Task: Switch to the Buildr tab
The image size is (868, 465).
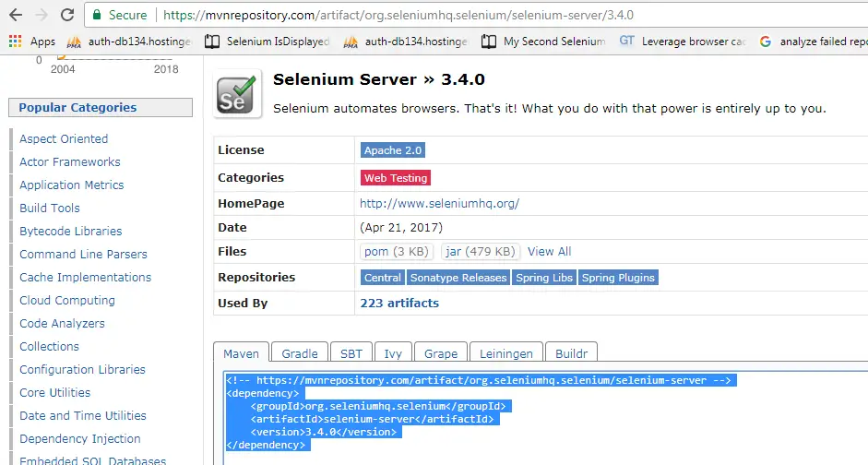Action: click(572, 353)
